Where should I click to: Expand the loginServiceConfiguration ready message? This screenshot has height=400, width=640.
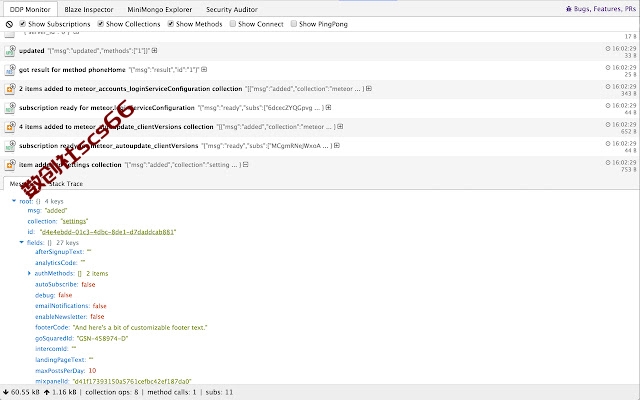click(328, 108)
